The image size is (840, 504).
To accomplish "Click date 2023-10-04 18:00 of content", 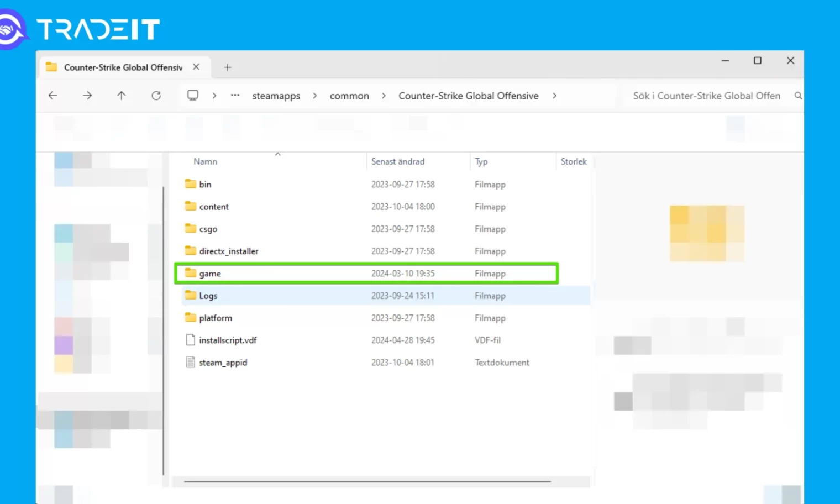I will click(403, 206).
